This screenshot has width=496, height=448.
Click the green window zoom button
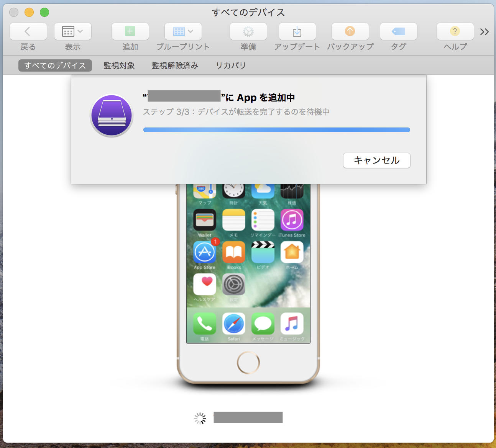[44, 12]
